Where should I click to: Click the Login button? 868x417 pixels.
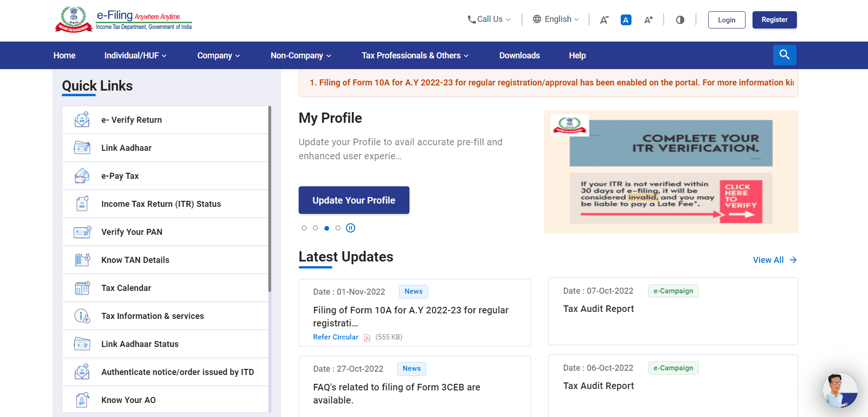pos(727,20)
